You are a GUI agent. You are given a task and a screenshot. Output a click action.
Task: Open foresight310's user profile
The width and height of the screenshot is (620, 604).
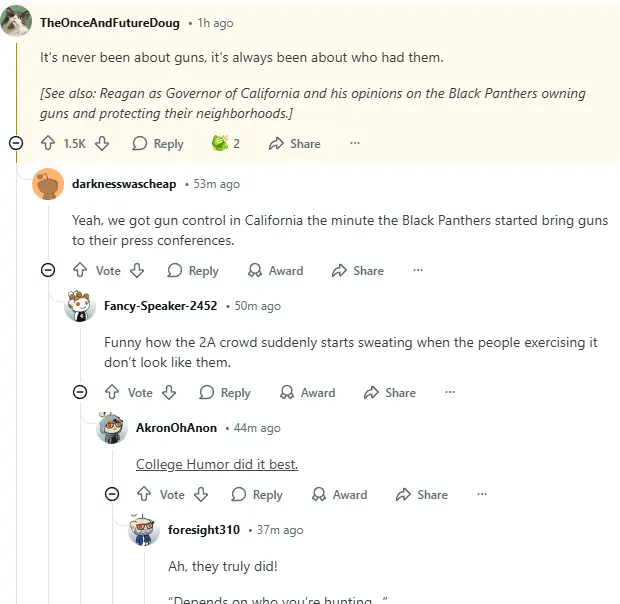pyautogui.click(x=202, y=529)
